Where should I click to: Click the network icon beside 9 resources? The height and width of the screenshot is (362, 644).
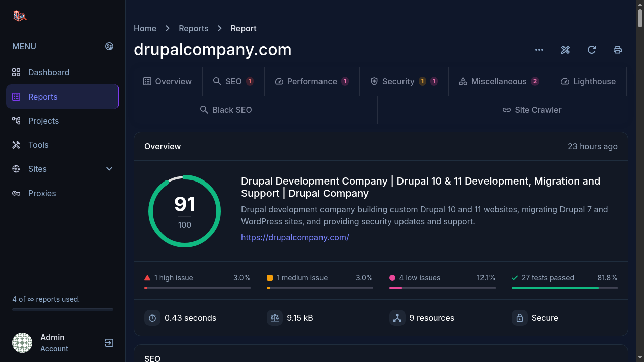coord(397,318)
